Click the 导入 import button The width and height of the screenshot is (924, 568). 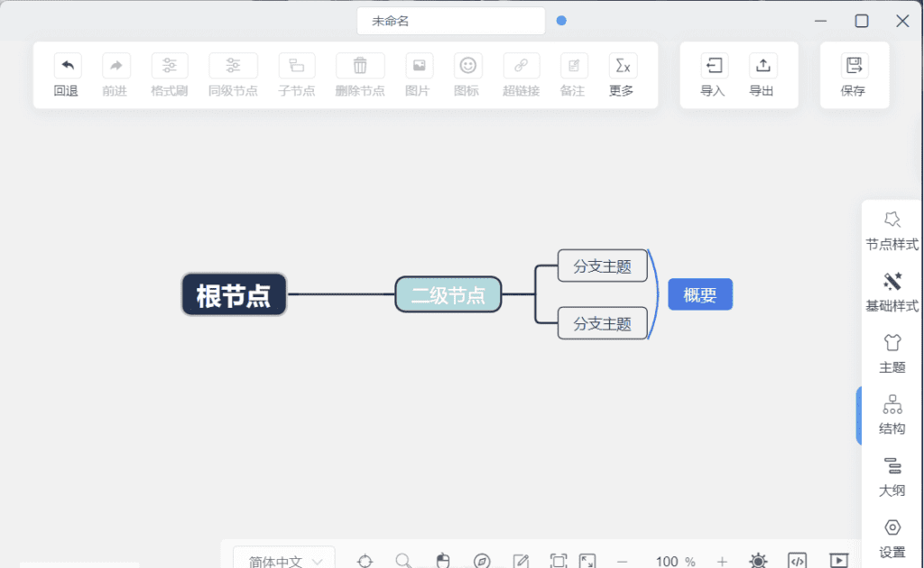[x=714, y=66]
